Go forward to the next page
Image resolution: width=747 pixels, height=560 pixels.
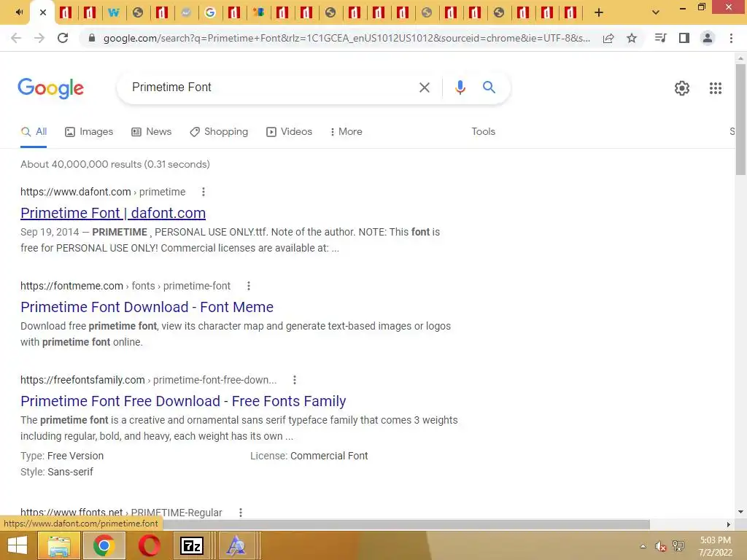39,38
